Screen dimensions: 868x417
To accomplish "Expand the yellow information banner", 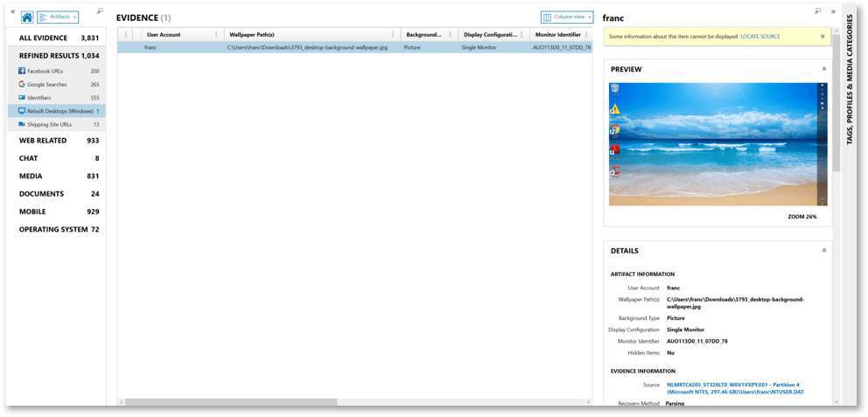I will [822, 37].
